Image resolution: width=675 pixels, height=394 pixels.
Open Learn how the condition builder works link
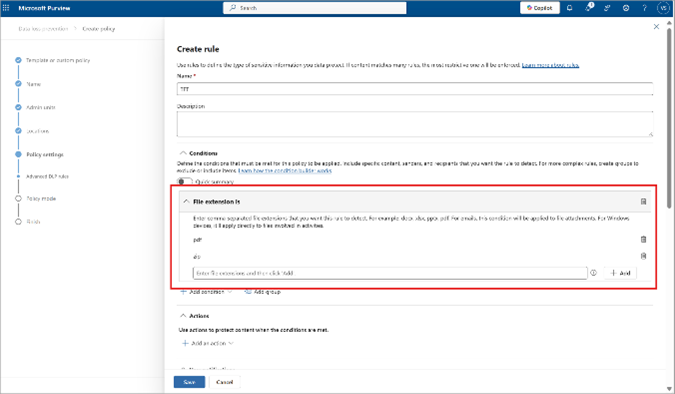(285, 171)
